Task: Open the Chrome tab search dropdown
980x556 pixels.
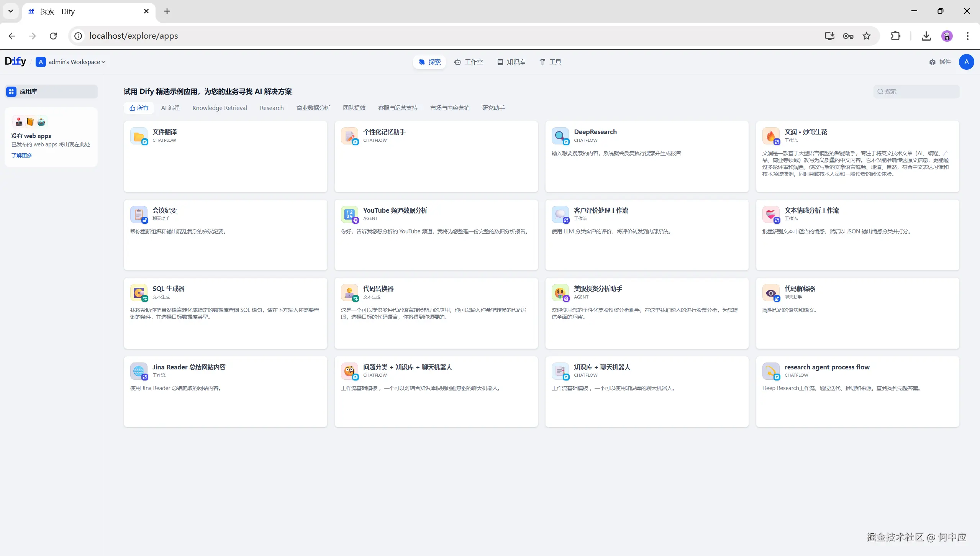Action: (11, 11)
